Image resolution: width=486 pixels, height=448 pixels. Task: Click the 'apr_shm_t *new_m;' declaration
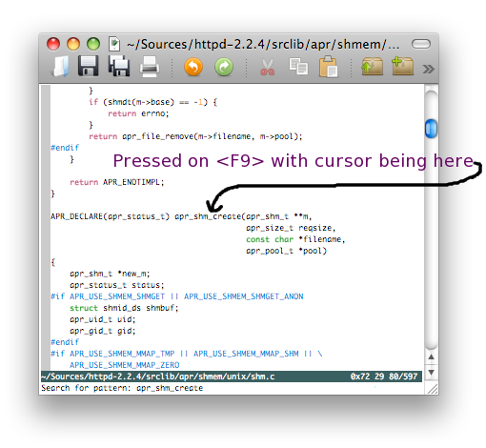click(110, 274)
